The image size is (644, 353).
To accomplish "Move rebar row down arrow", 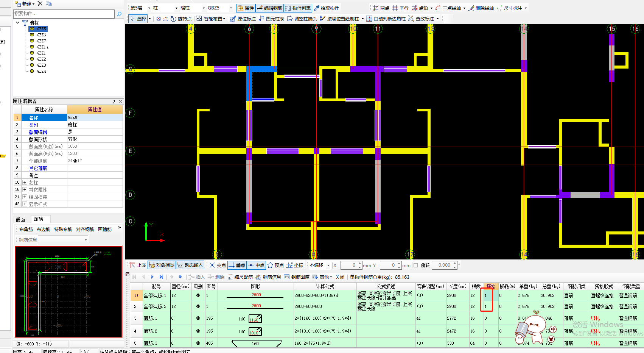I will [x=180, y=277].
